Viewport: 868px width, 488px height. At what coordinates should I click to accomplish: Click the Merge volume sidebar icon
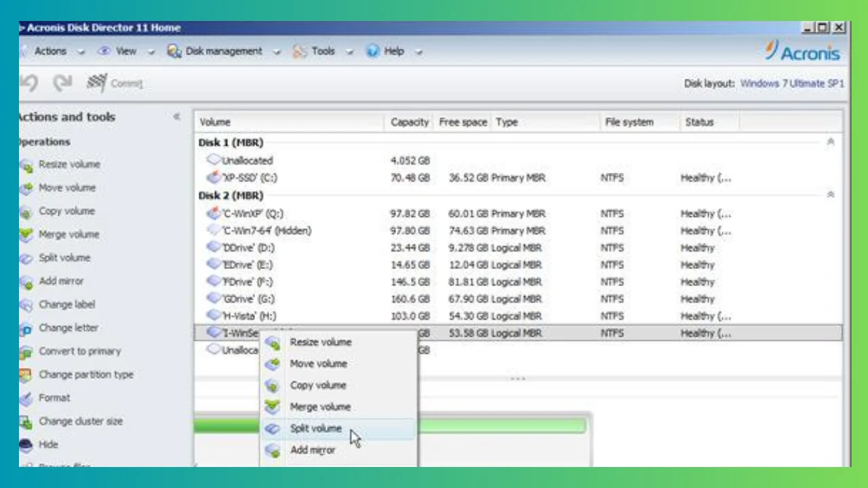tap(26, 235)
